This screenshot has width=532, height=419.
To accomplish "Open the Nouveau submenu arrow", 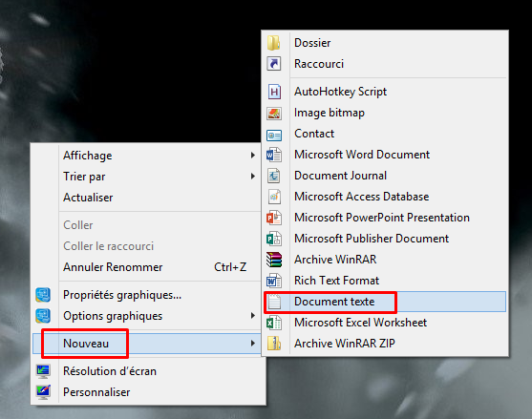I will 253,344.
